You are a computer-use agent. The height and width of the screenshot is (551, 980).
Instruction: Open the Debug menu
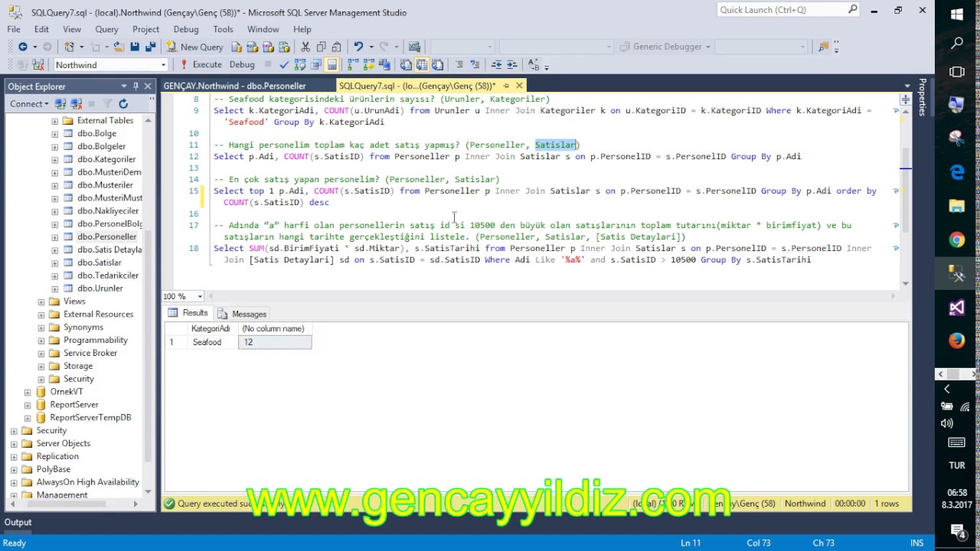186,29
